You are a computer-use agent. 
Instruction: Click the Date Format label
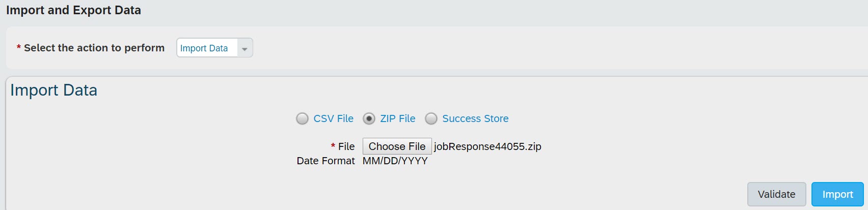(x=325, y=161)
